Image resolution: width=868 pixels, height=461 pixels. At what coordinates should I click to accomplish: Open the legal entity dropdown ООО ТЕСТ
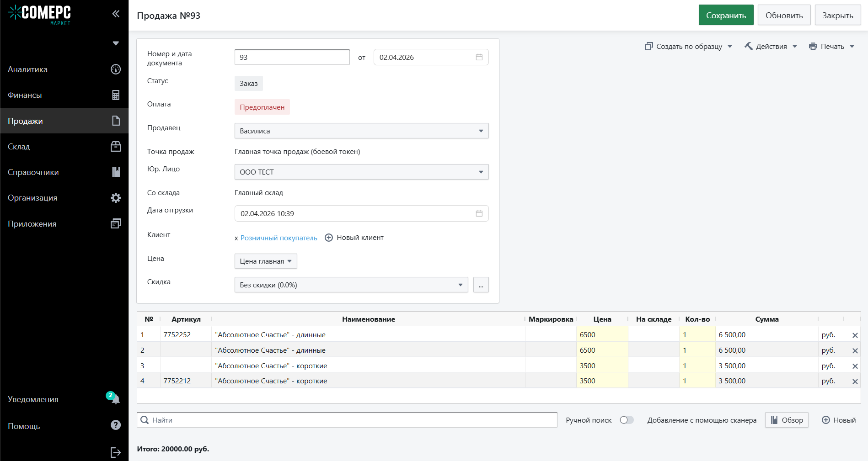361,172
